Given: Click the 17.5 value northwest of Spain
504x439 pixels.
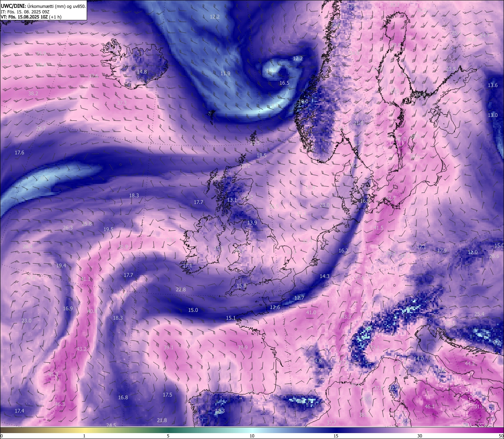Looking at the screenshot, I should tap(167, 395).
